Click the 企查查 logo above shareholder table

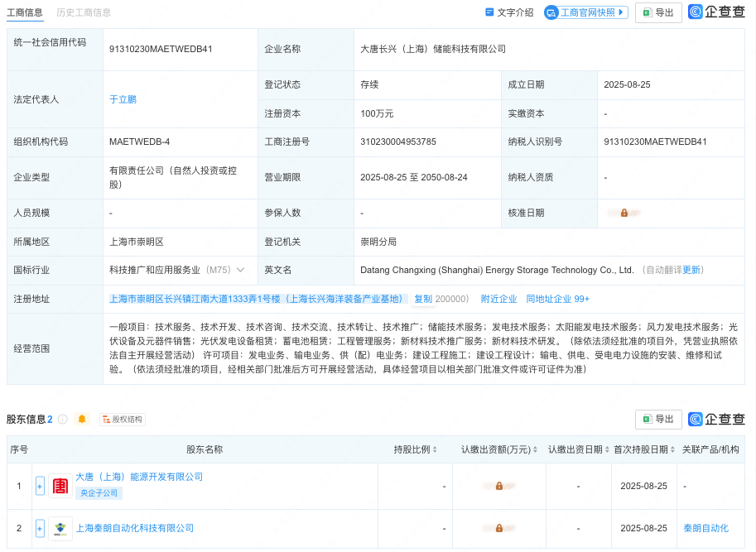click(x=716, y=419)
